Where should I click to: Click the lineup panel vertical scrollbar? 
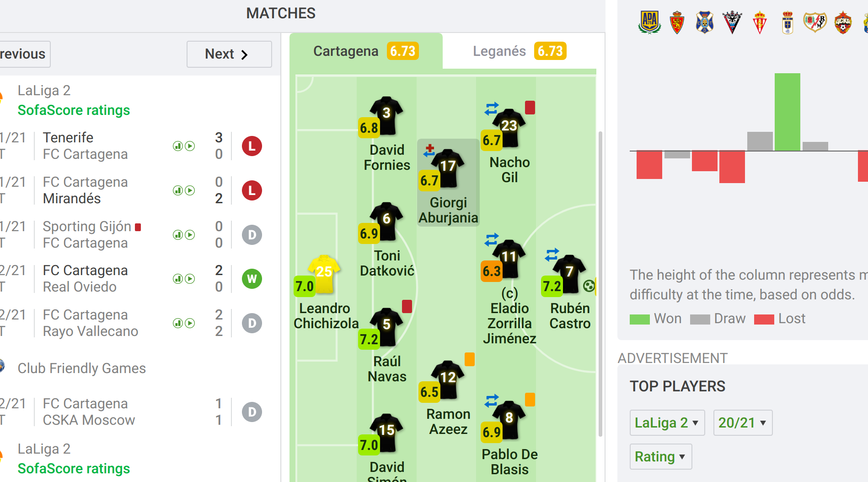pyautogui.click(x=600, y=284)
